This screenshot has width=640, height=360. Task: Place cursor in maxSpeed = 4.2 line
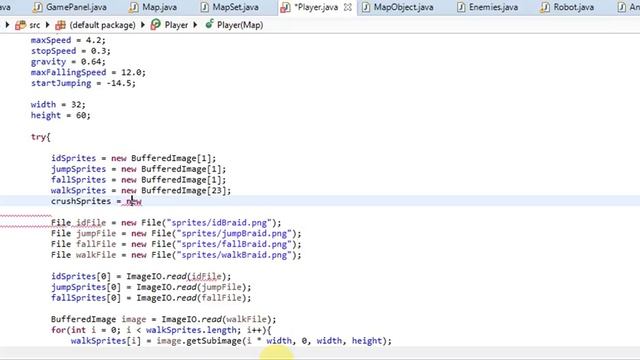coord(68,40)
